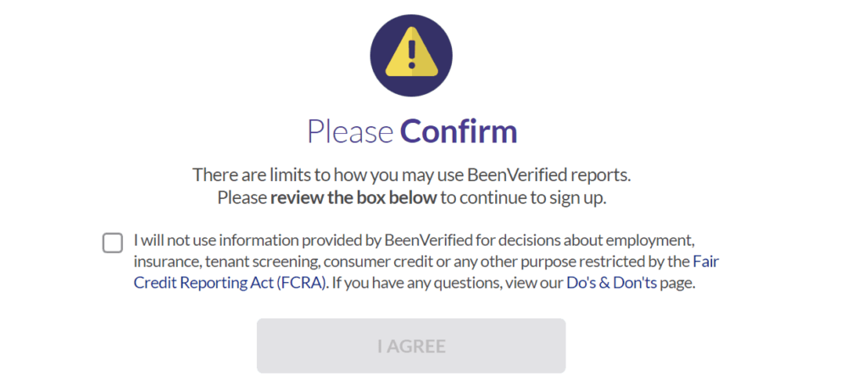Click the word page after Do's & Don'ts
The image size is (868, 387).
(677, 285)
